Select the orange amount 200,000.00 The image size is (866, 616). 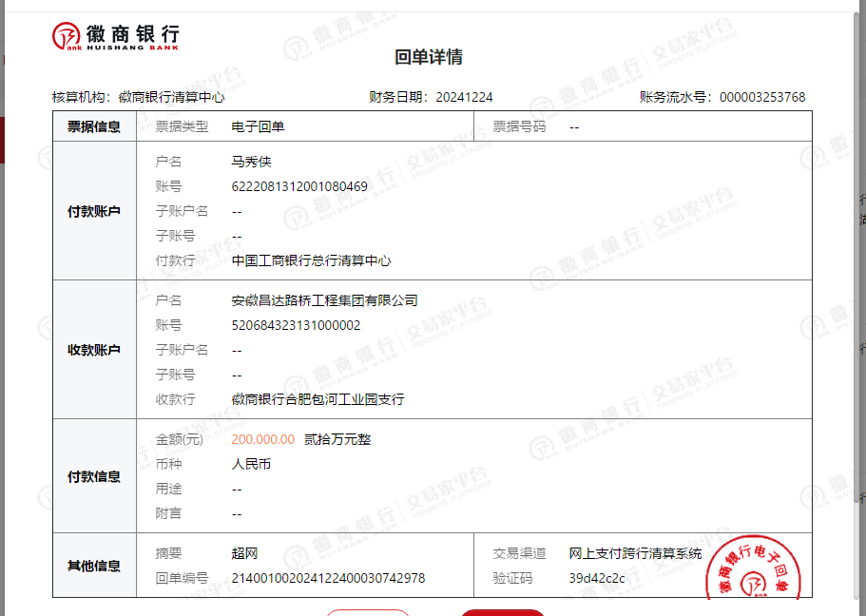263,439
